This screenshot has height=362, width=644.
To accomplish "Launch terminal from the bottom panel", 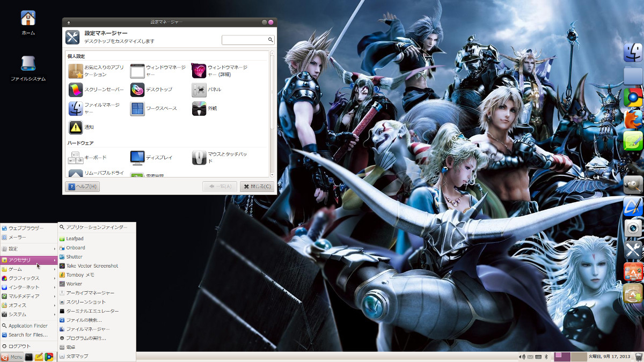I will 30,357.
